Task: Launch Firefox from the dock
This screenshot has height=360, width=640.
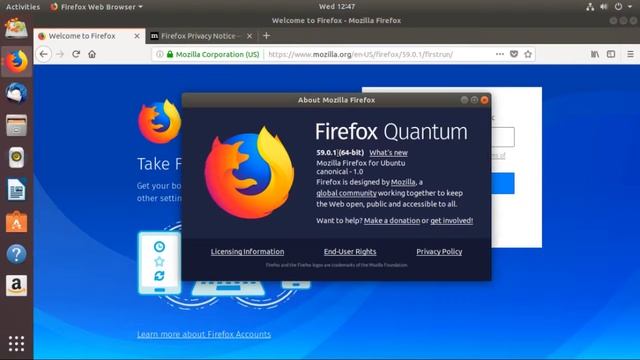Action: 16,62
